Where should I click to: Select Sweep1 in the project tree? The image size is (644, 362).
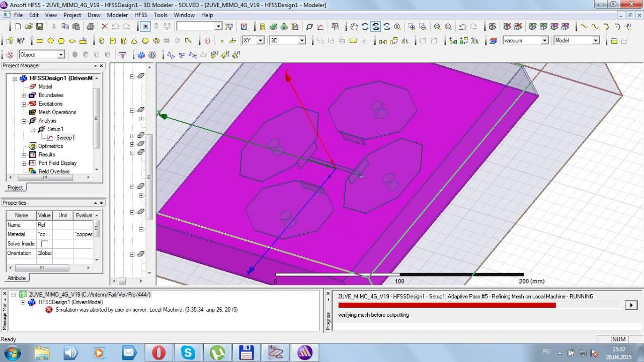click(x=65, y=138)
